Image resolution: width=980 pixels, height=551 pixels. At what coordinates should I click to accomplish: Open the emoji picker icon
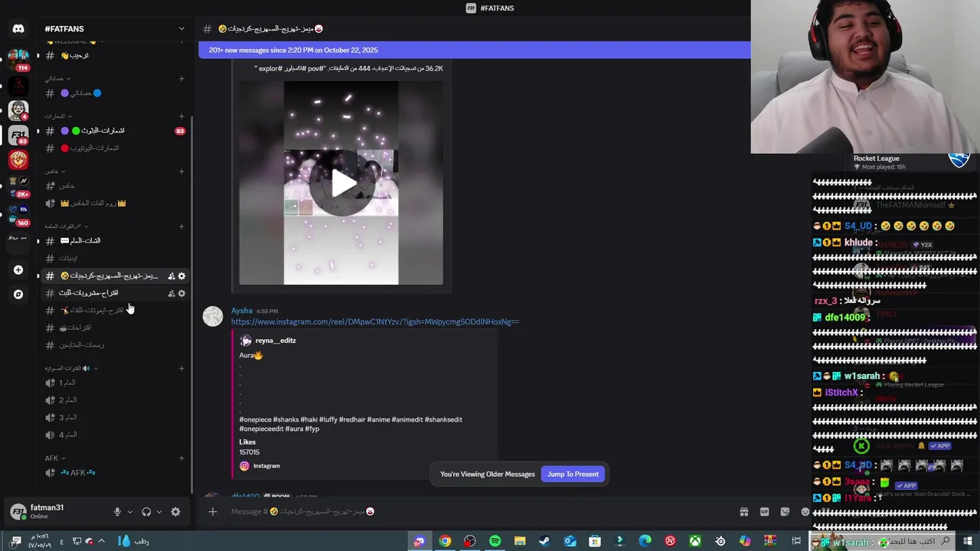pos(805,511)
